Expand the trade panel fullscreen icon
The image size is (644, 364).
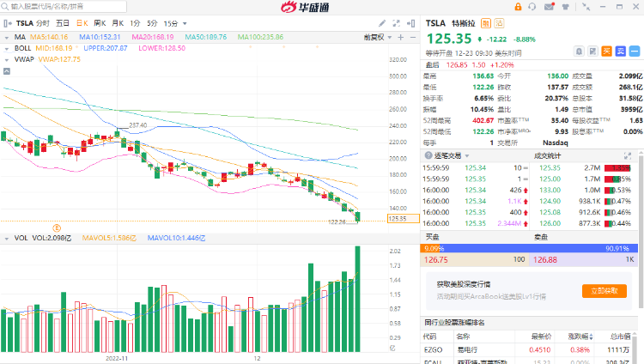pyautogui.click(x=628, y=155)
